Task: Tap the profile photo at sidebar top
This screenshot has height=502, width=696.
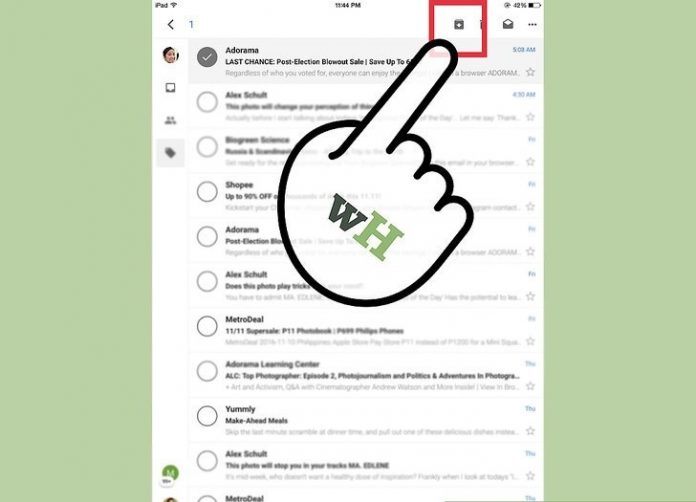Action: (170, 55)
